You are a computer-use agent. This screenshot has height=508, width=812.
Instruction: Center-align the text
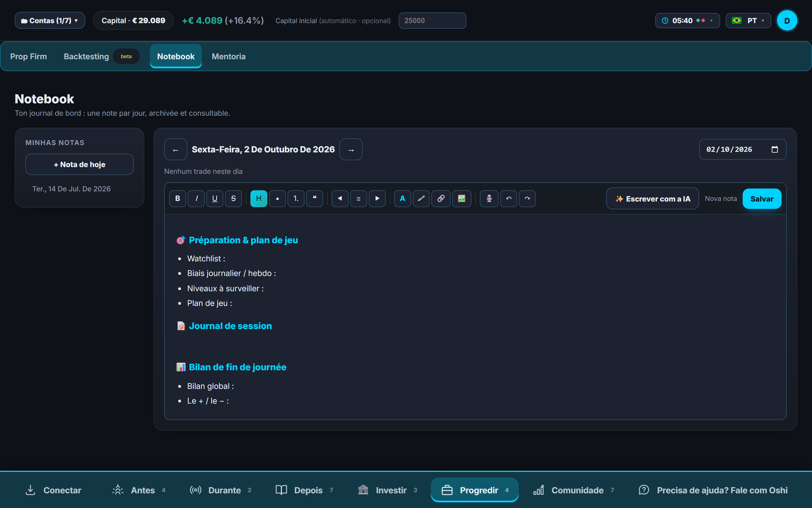pyautogui.click(x=358, y=199)
